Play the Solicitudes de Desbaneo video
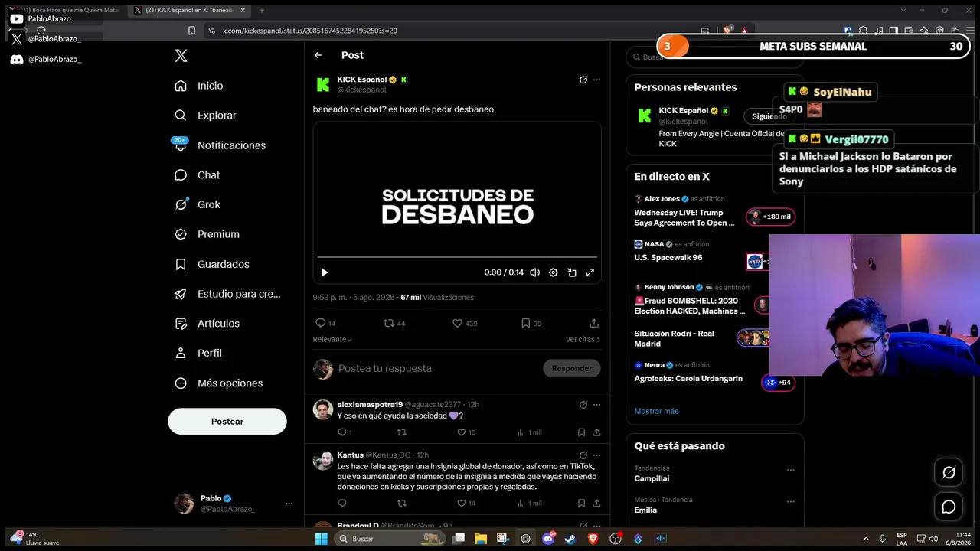This screenshot has width=980, height=551. point(325,272)
